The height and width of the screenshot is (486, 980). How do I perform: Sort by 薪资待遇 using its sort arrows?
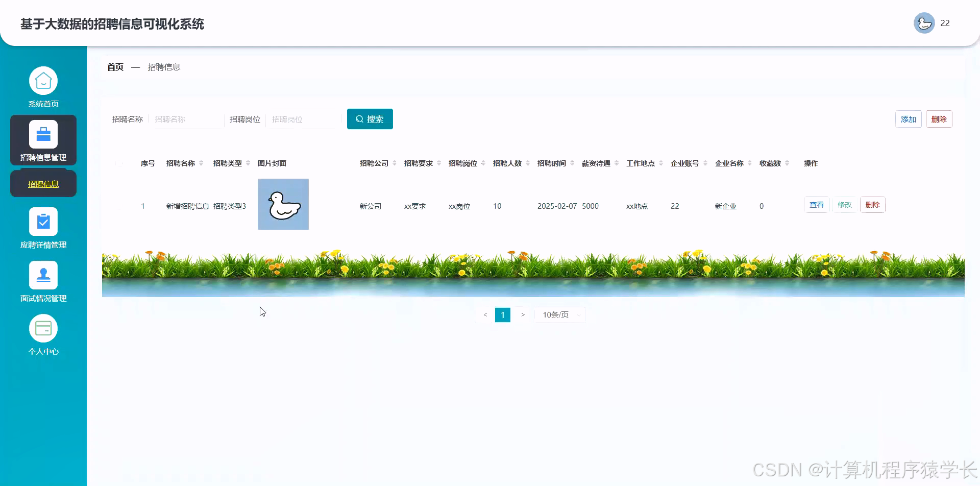click(x=617, y=163)
